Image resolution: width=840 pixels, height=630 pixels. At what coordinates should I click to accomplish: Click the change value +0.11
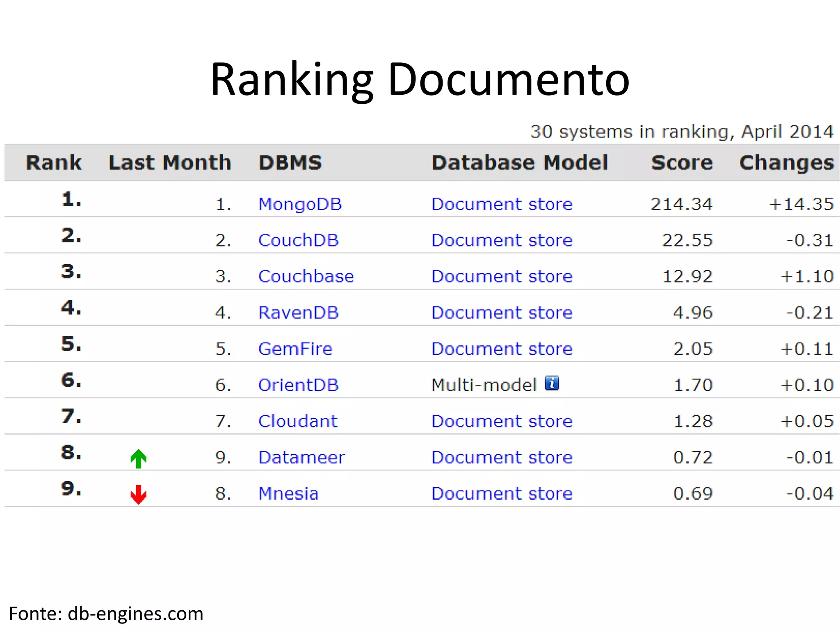(x=807, y=349)
